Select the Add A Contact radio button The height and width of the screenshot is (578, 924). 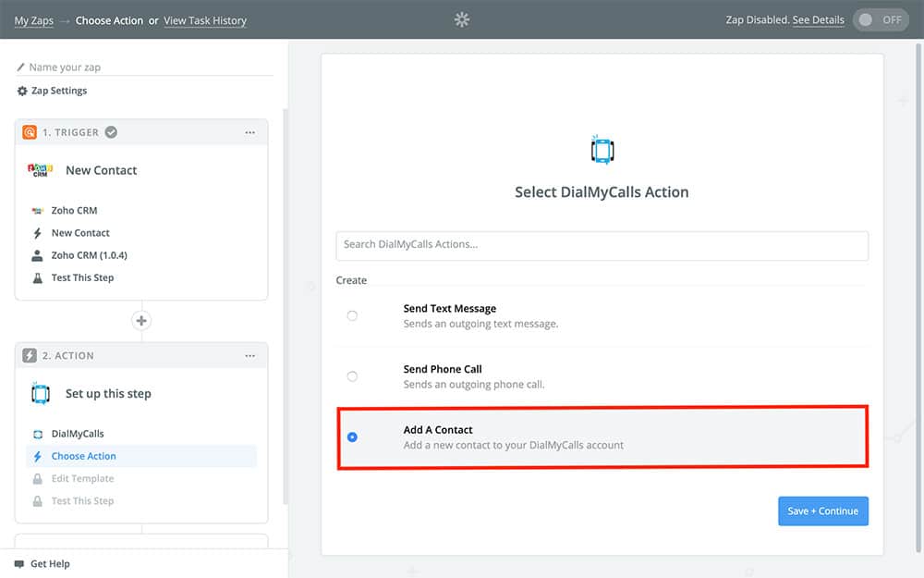point(352,437)
